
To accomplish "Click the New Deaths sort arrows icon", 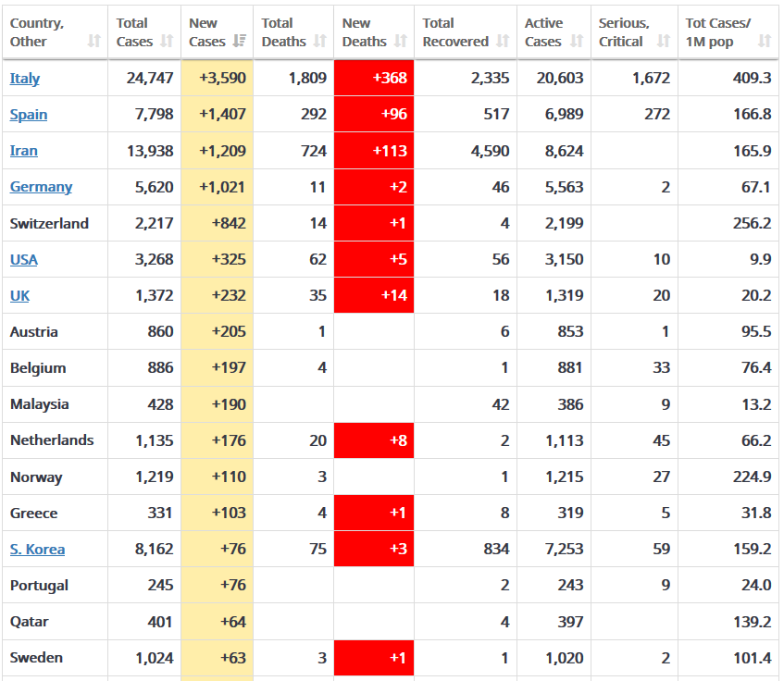I will point(401,41).
